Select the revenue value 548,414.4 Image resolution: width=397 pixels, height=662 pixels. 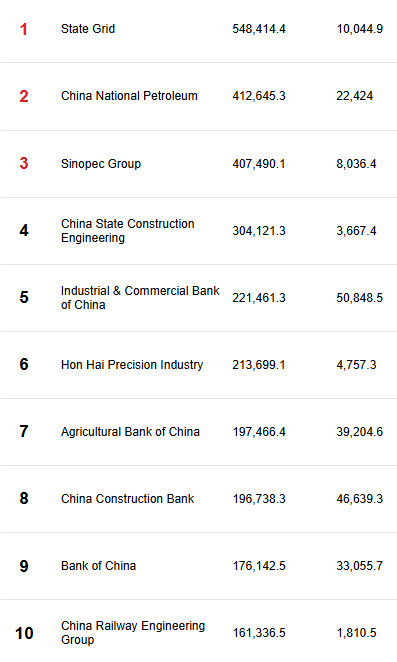(259, 29)
